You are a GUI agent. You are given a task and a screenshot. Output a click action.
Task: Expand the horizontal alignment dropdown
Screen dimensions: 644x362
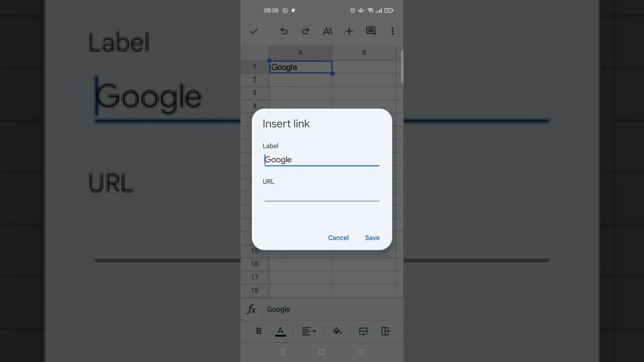pos(309,331)
